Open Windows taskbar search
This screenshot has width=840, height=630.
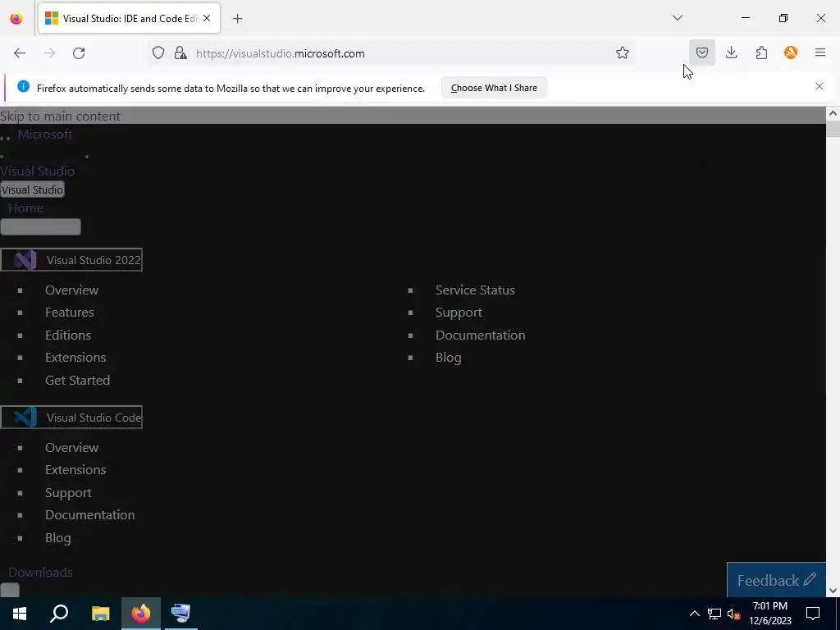(x=59, y=614)
